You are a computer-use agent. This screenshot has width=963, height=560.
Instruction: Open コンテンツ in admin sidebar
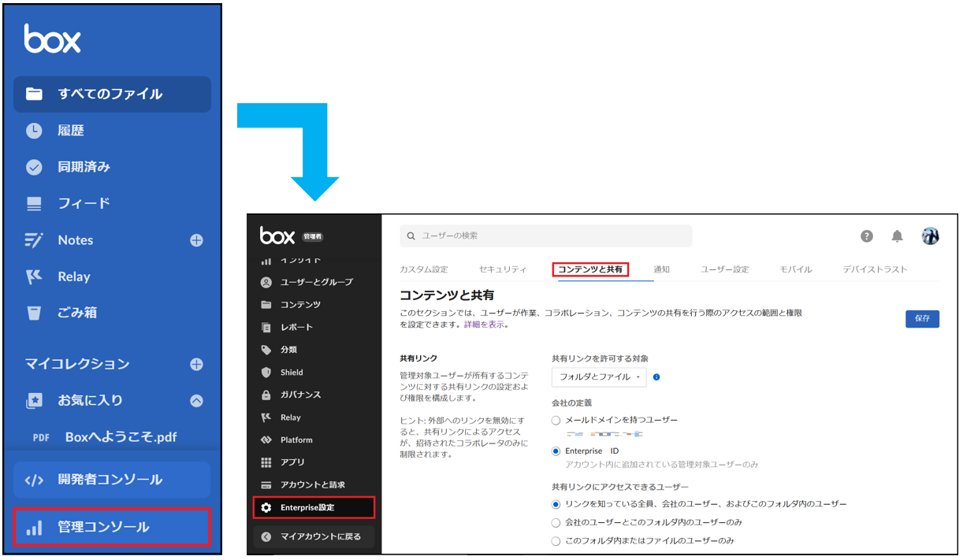314,305
